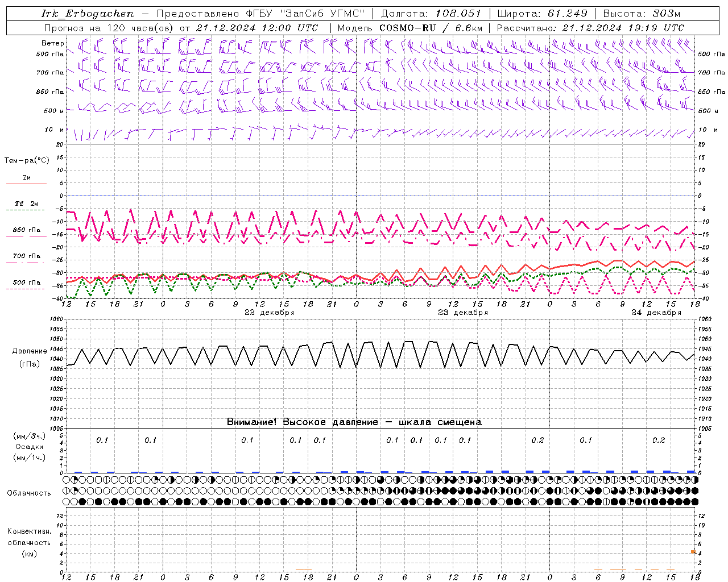The height and width of the screenshot is (582, 728).
Task: Select the 22 декабря date label
Action: 269,313
